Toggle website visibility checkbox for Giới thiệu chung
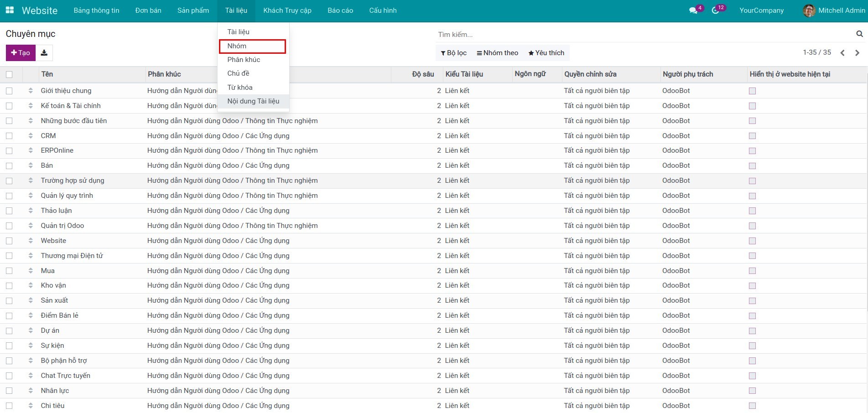The height and width of the screenshot is (413, 868). 752,91
